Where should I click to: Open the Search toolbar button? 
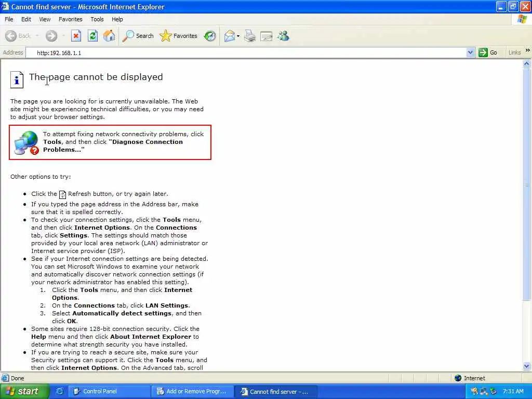click(138, 36)
